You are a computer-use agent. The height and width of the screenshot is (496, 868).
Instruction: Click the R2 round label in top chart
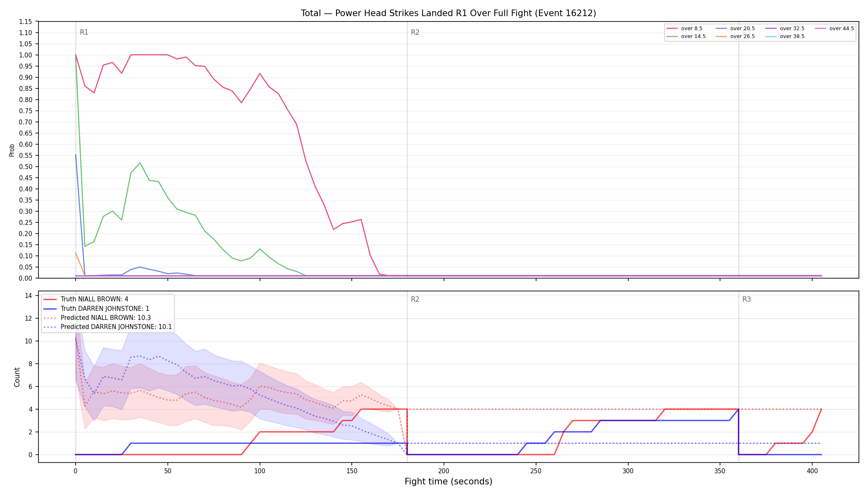415,33
